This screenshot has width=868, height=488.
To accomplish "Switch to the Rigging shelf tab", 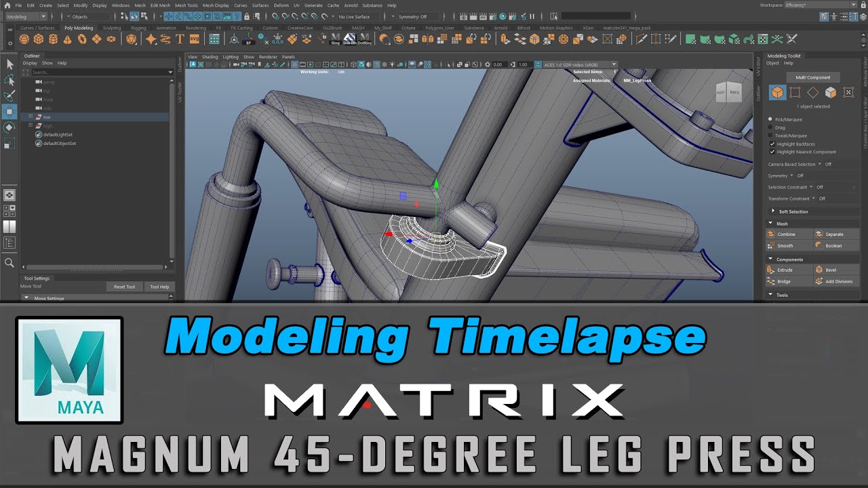I will (x=138, y=28).
